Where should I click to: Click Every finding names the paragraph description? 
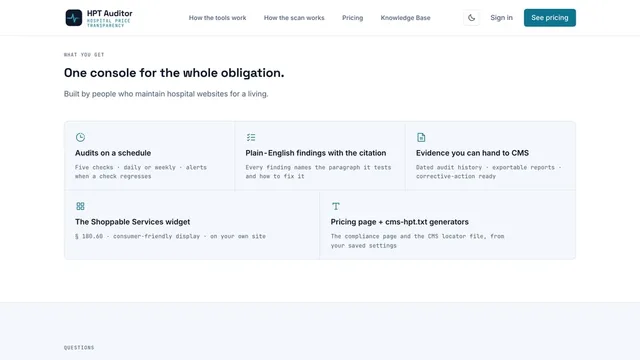tap(318, 172)
